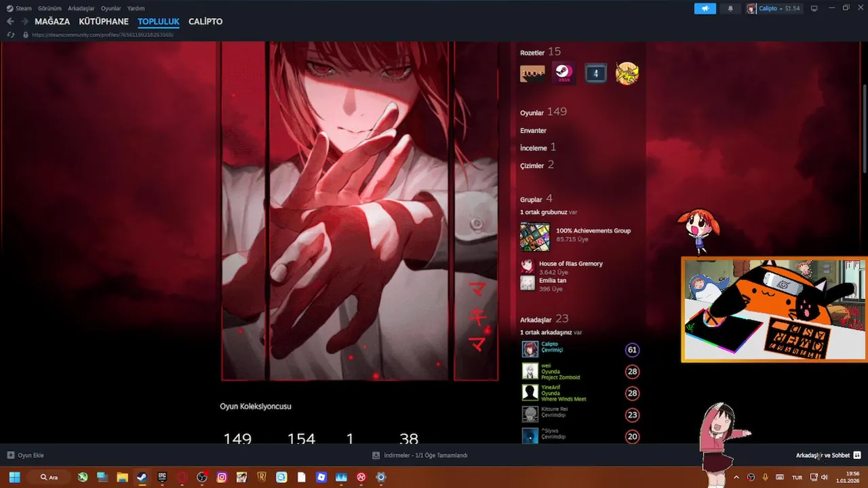
Task: Open friend Kitsune Rei's profile
Action: 554,409
